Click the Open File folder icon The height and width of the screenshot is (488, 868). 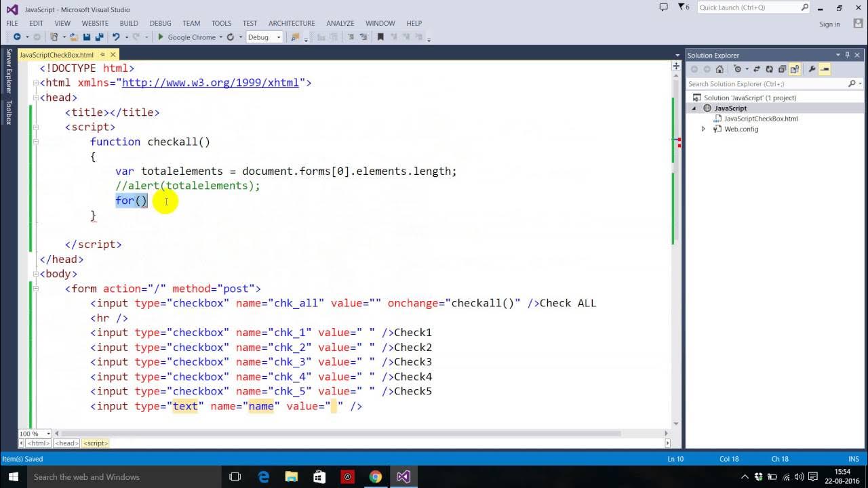click(x=73, y=37)
